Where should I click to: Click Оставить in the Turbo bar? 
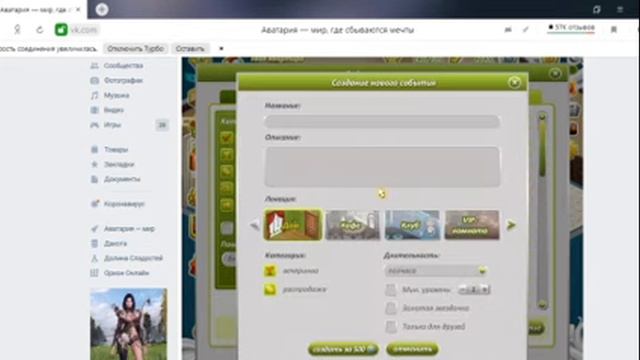tap(190, 49)
